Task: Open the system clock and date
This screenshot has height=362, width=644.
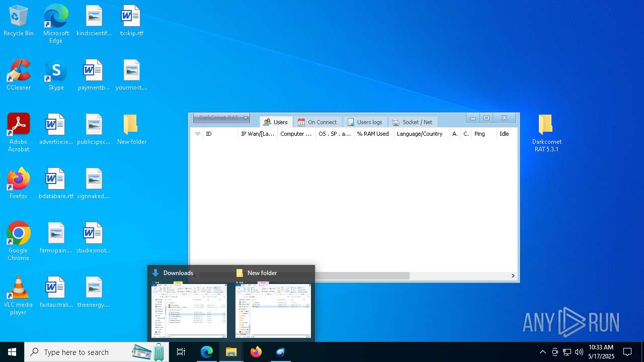Action: click(601, 352)
